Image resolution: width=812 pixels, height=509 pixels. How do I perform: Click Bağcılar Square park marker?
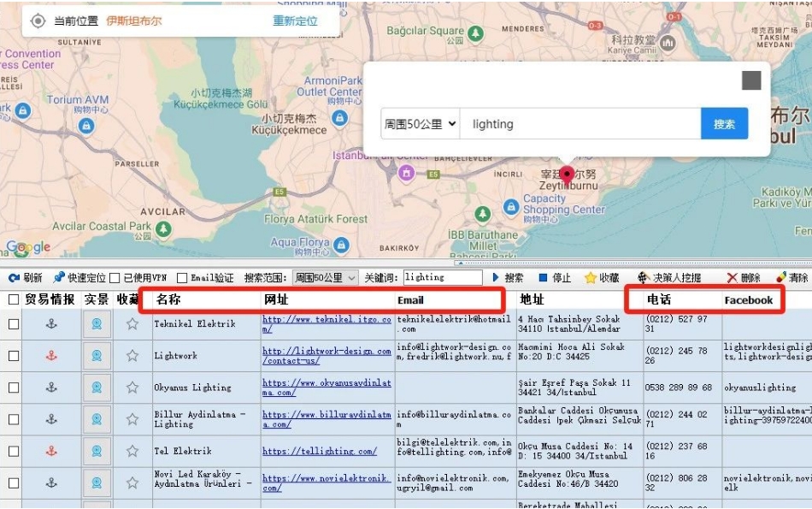pyautogui.click(x=475, y=33)
